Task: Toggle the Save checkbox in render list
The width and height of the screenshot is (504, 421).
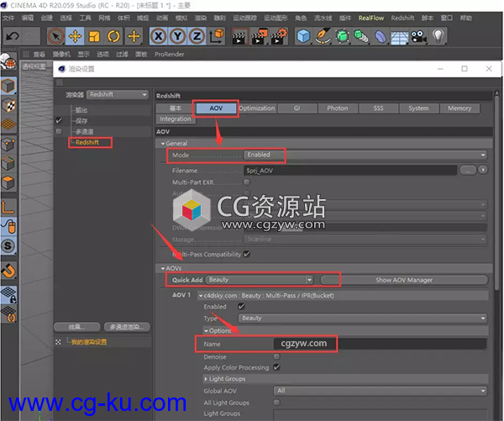Action: pos(59,121)
